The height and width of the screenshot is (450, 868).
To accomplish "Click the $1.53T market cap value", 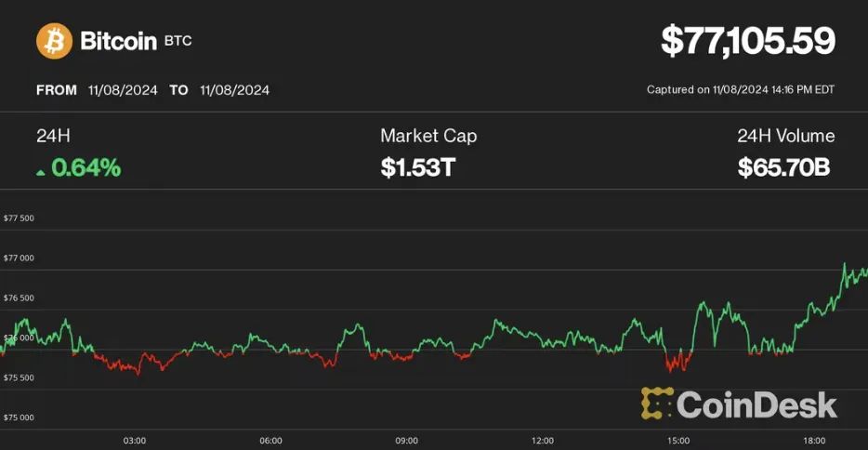I will pos(418,167).
